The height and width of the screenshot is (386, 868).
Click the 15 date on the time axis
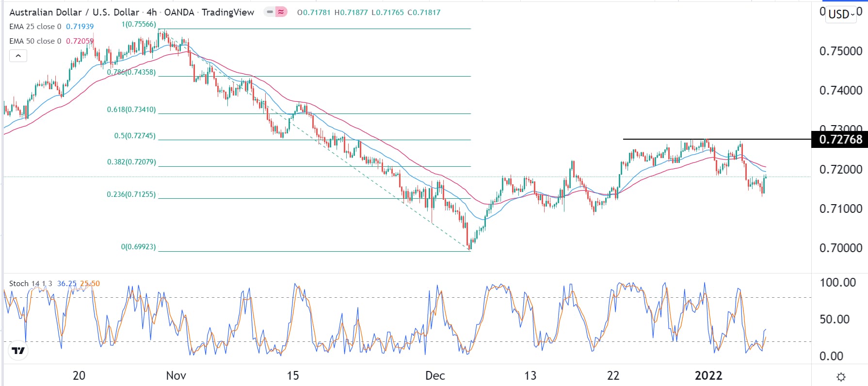[293, 376]
